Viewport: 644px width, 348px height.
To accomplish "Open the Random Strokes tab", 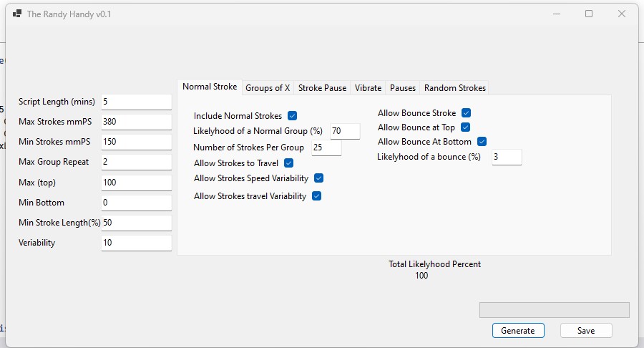I will 454,88.
